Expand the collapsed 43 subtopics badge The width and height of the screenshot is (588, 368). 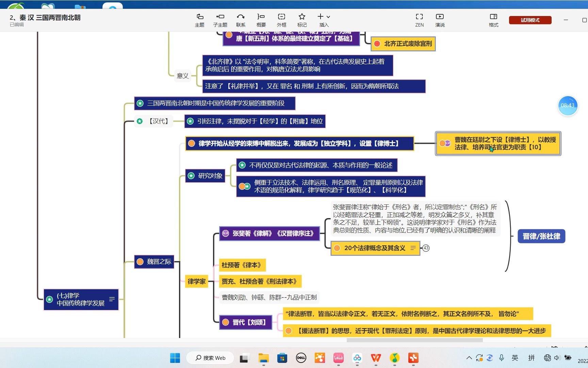tap(426, 248)
